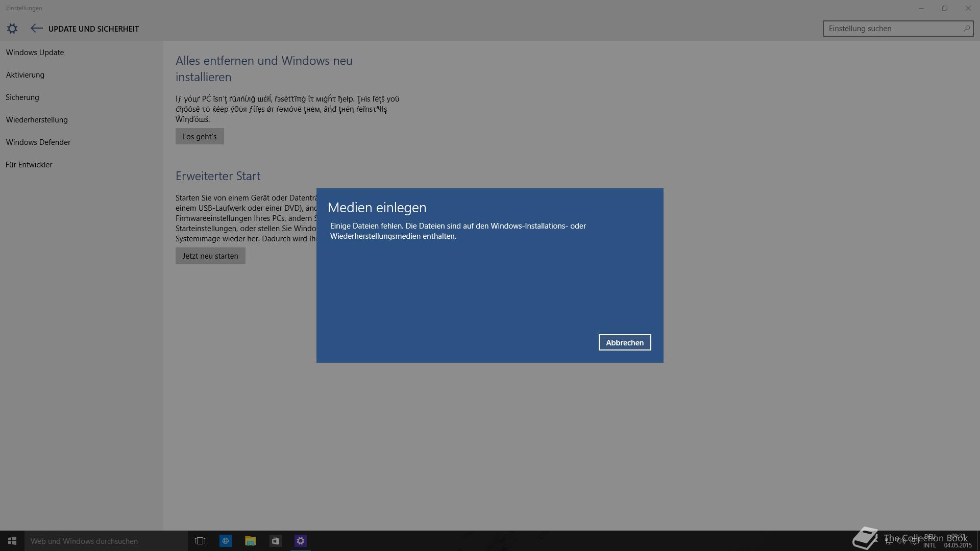Screen dimensions: 980x551
Task: Open the Windows Start menu
Action: [x=12, y=541]
